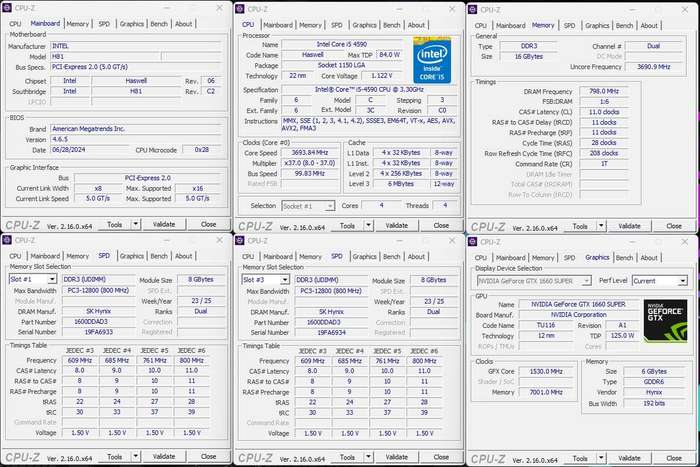
Task: Open Tools dropdown arrow in Slot #3 SPD window
Action: 368,457
